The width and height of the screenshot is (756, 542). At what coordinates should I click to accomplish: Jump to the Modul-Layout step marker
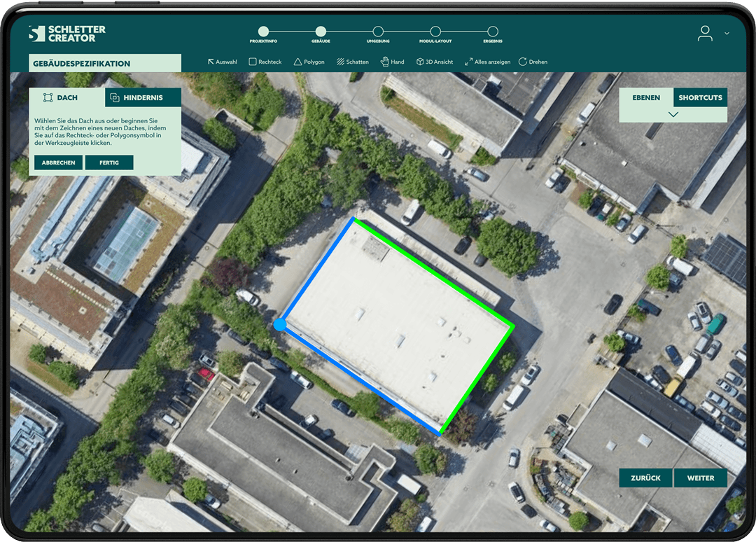coord(435,32)
